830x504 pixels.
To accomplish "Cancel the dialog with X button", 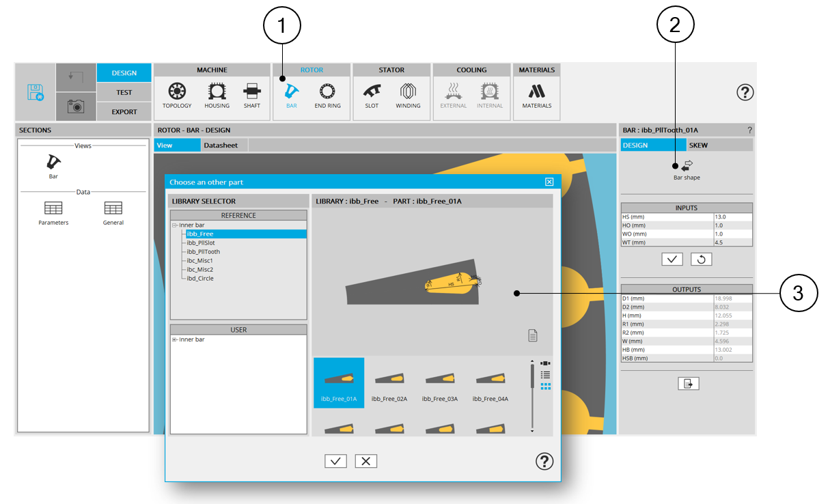I will coord(365,461).
